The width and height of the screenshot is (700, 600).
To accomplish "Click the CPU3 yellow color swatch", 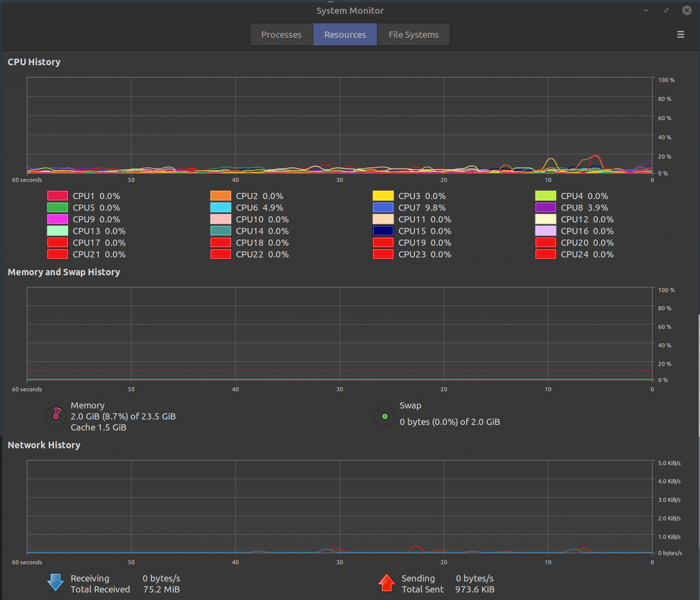I will point(383,196).
